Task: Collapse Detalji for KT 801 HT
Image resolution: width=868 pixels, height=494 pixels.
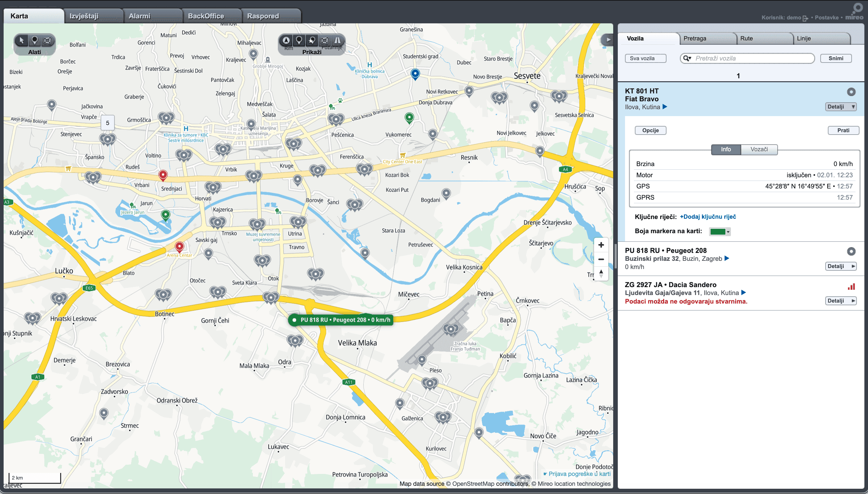Action: [x=840, y=107]
